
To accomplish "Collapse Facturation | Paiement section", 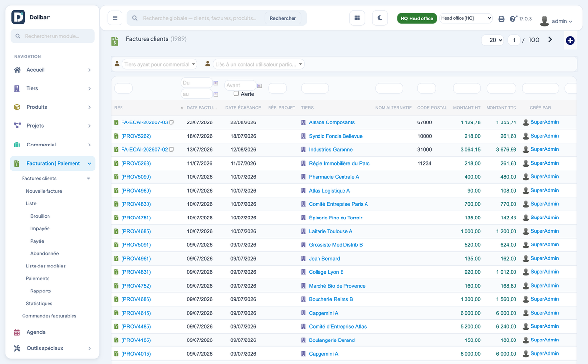I will coord(89,164).
